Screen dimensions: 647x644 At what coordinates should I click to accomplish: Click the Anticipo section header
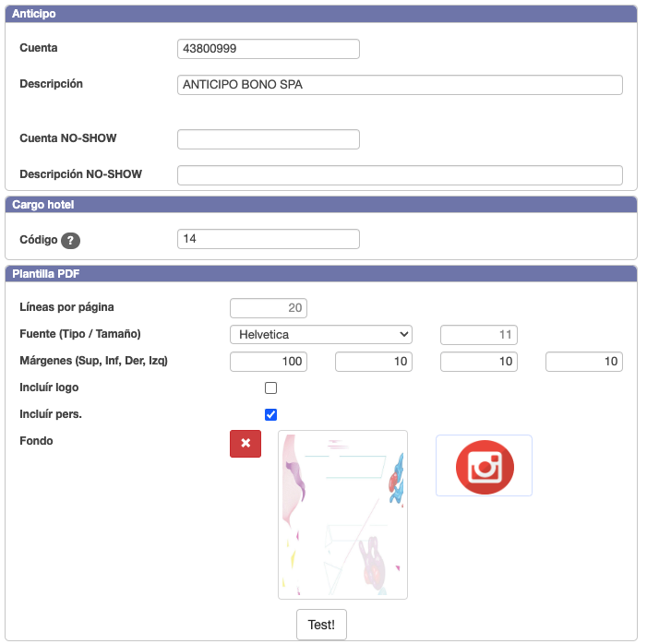(x=321, y=14)
